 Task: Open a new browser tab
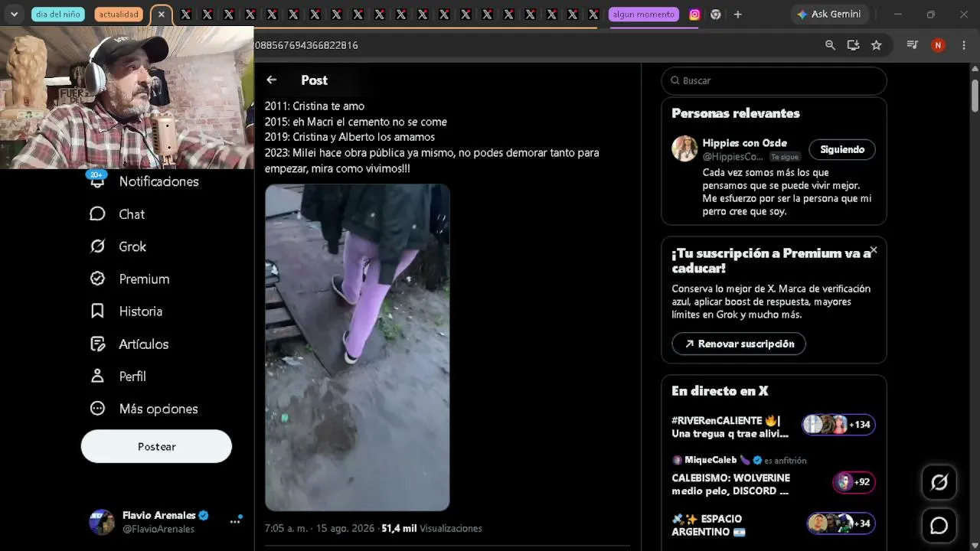737,15
